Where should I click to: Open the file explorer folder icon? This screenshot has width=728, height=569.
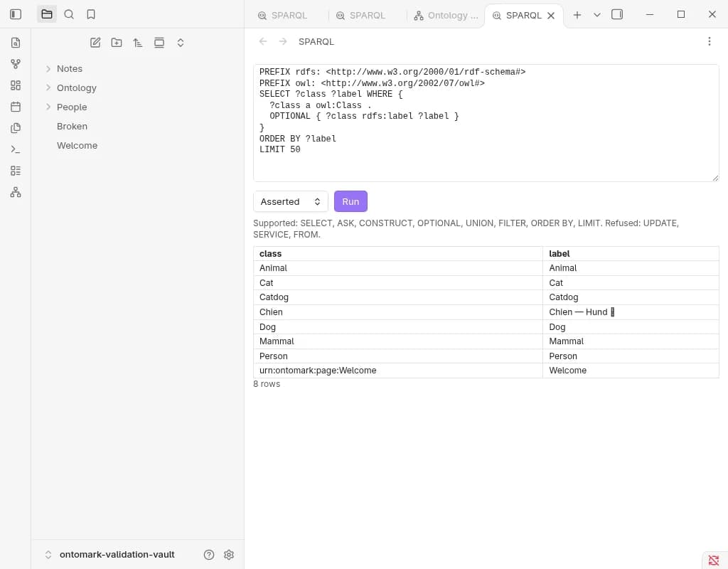tap(47, 14)
